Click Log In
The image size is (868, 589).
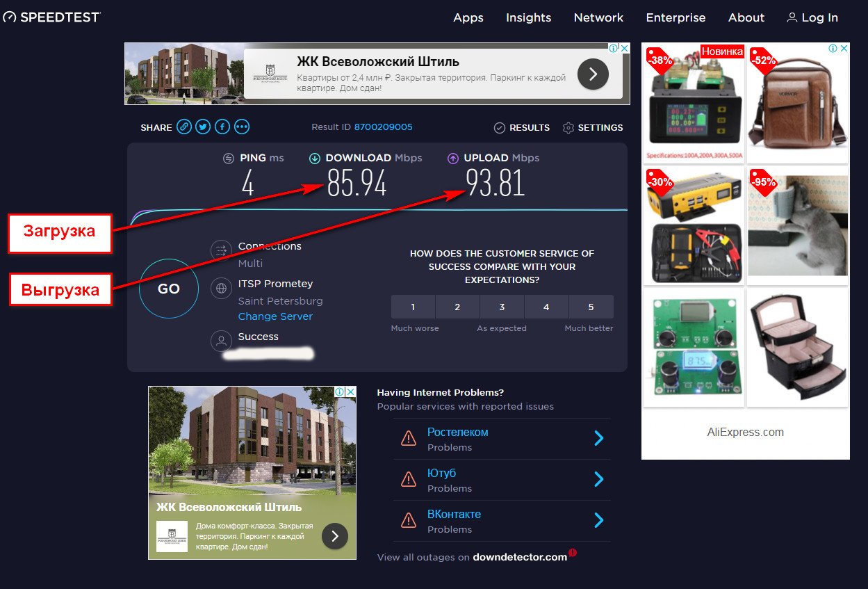pos(820,18)
